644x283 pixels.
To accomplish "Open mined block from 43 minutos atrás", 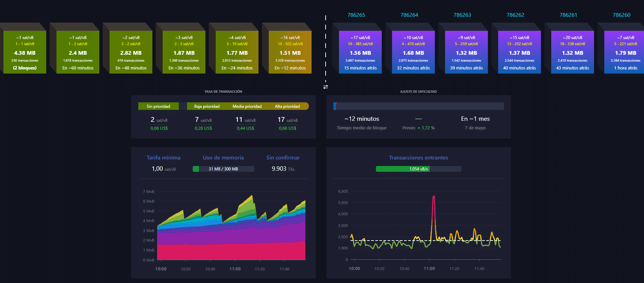I will 572,52.
